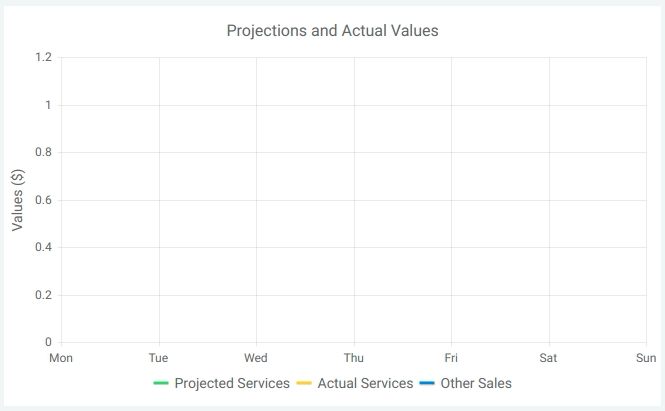Click the Values ($) y-axis title
Viewport: 665px width, 411px height.
pyautogui.click(x=18, y=200)
